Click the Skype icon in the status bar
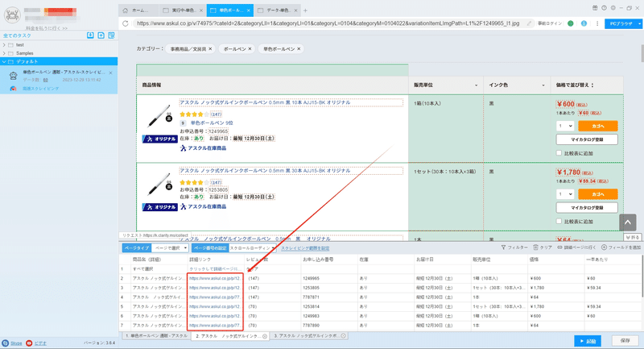 point(6,343)
